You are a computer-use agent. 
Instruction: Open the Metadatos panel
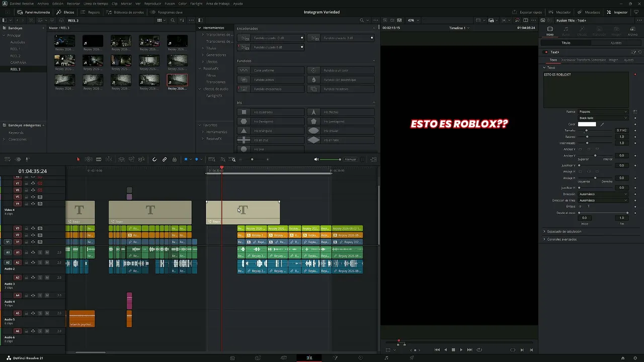coord(589,12)
